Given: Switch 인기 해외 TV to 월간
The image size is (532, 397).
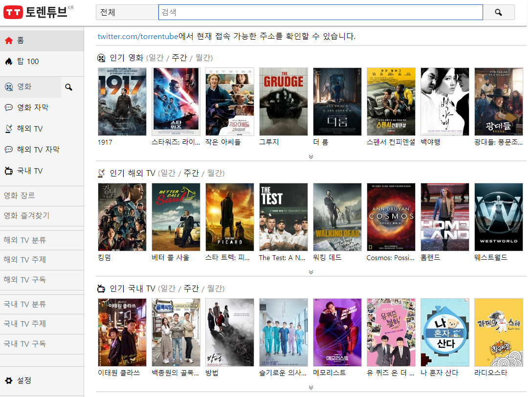Looking at the screenshot, I should click(x=215, y=173).
